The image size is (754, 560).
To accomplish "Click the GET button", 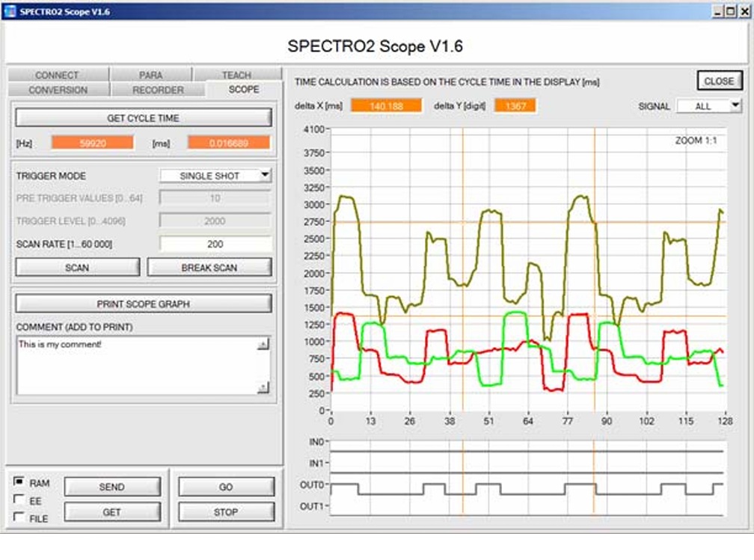I will pyautogui.click(x=112, y=512).
